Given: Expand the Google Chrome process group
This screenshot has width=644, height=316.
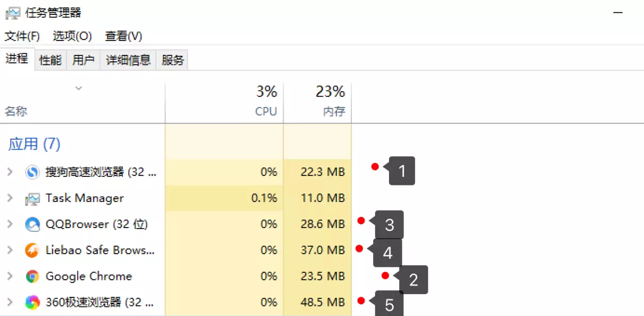Looking at the screenshot, I should click(9, 277).
